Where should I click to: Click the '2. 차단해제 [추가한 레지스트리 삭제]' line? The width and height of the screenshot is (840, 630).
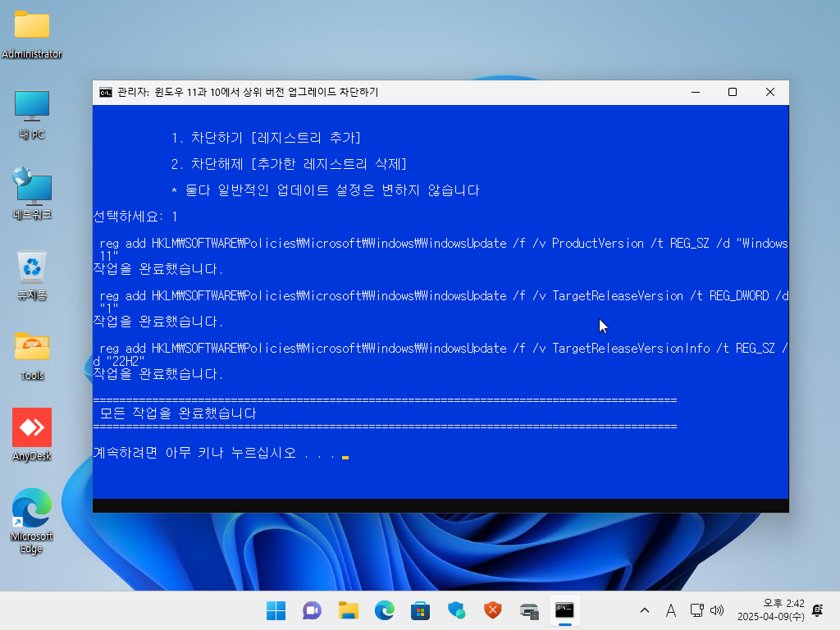(289, 164)
